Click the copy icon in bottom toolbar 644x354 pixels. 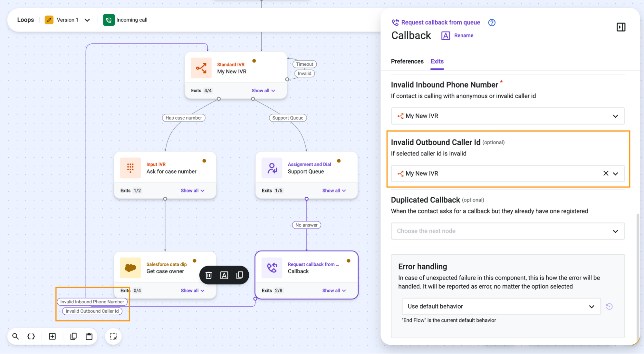[x=73, y=336]
